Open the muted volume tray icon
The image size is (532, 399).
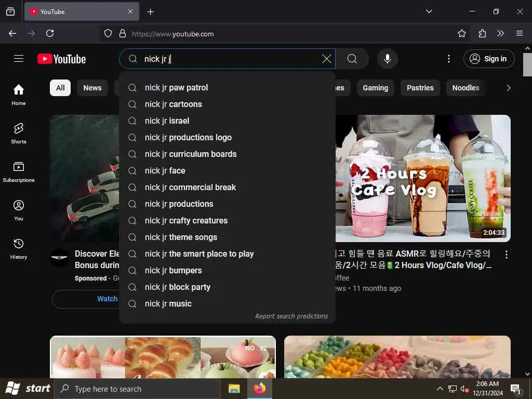click(464, 389)
